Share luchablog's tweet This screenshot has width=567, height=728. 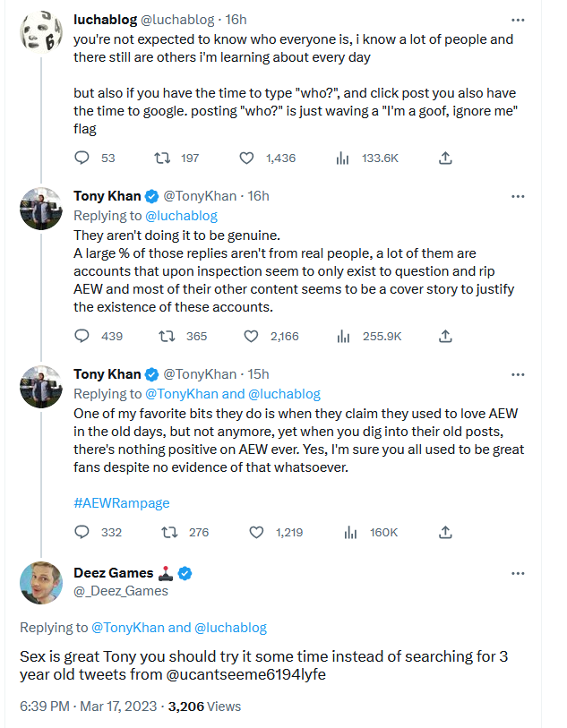pos(445,158)
